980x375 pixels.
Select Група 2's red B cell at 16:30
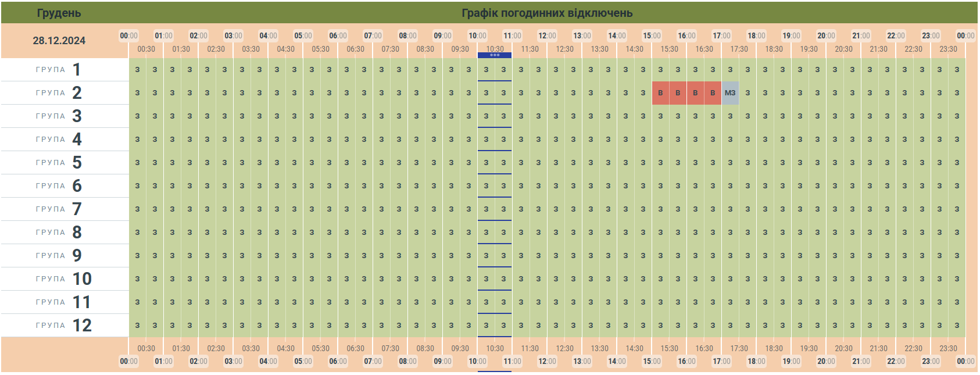coord(713,93)
